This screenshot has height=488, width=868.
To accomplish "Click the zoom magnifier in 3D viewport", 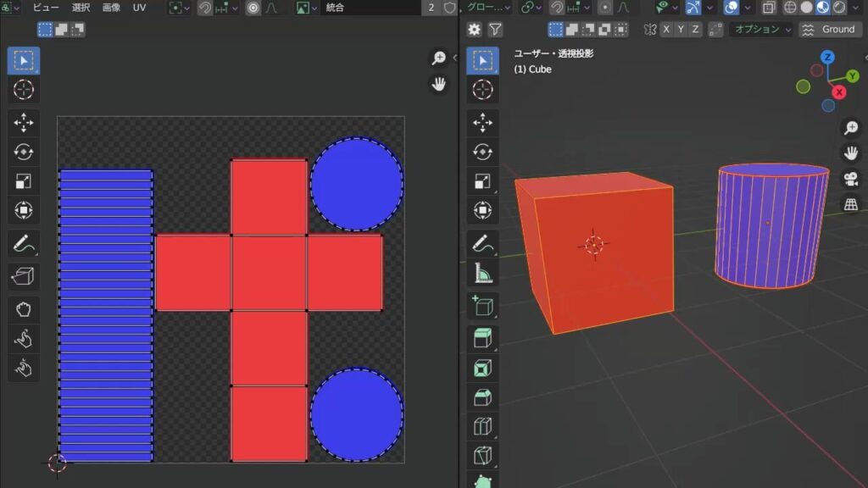I will (x=851, y=128).
